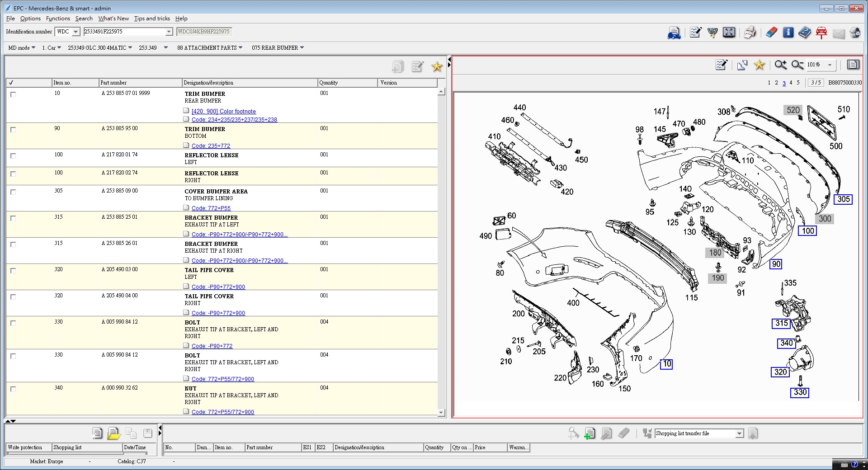This screenshot has height=470, width=868.
Task: Expand the Shopping list transfer file dropdown
Action: tap(739, 434)
